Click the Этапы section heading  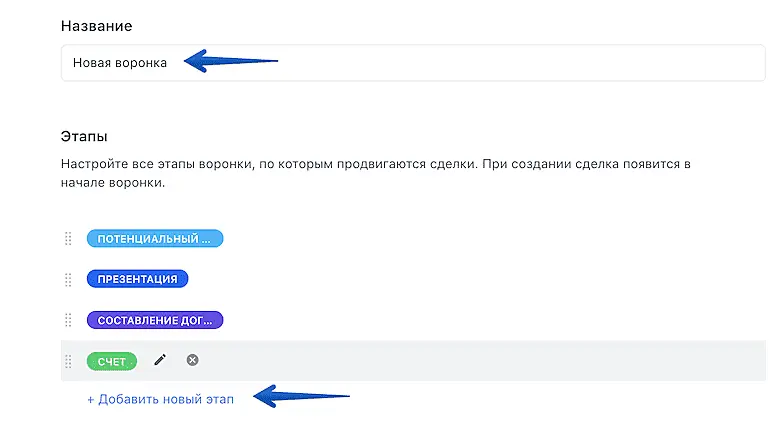pos(84,136)
